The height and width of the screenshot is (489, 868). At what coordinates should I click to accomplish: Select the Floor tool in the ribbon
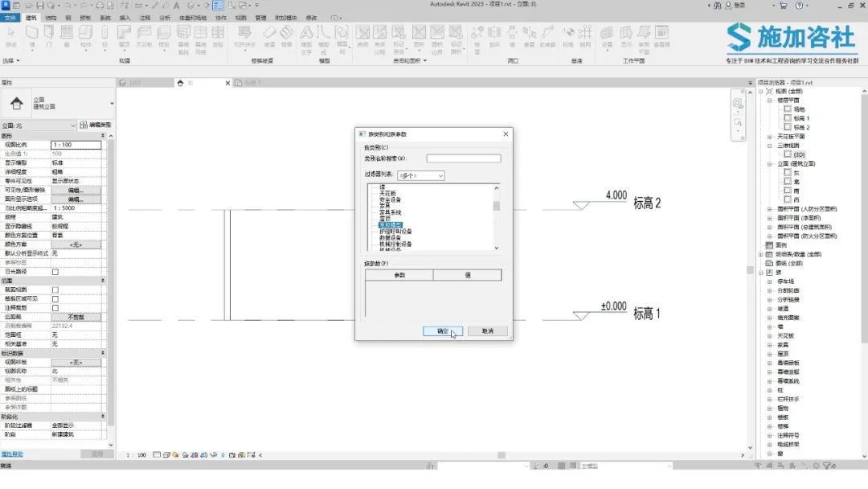click(x=164, y=36)
